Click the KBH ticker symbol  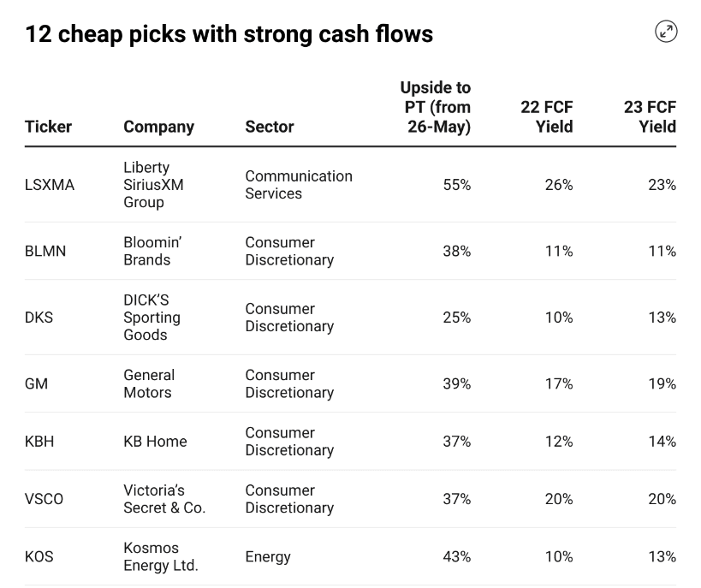coord(40,442)
